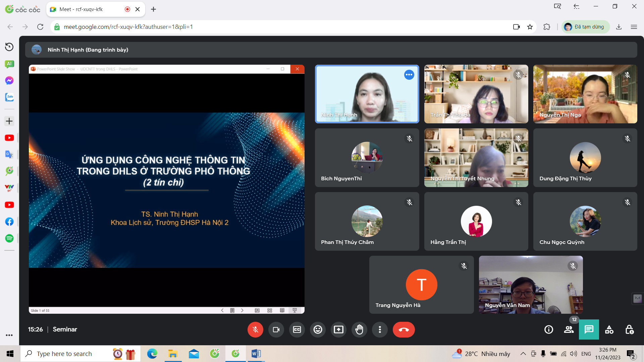Viewport: 644px width, 362px height.
Task: Open the profile button Đã tạm dừng
Action: coord(586,27)
